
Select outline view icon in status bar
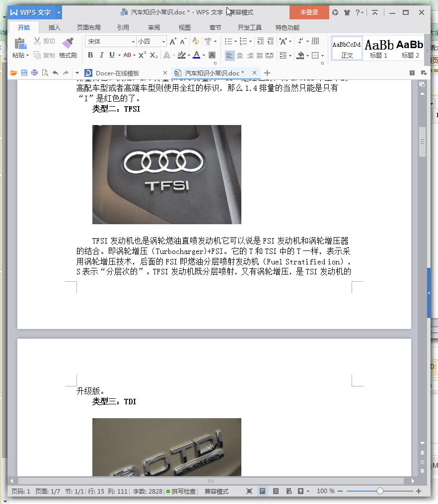tap(276, 491)
